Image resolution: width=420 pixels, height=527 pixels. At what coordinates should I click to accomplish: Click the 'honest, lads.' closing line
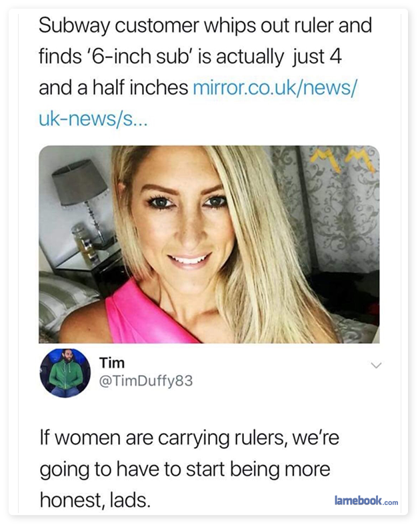(x=95, y=500)
